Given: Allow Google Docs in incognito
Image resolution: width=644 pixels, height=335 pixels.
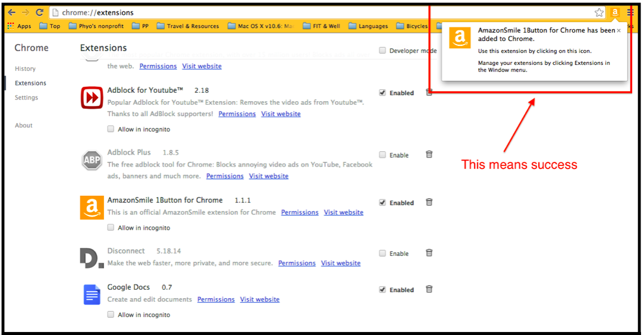Looking at the screenshot, I should pos(111,314).
